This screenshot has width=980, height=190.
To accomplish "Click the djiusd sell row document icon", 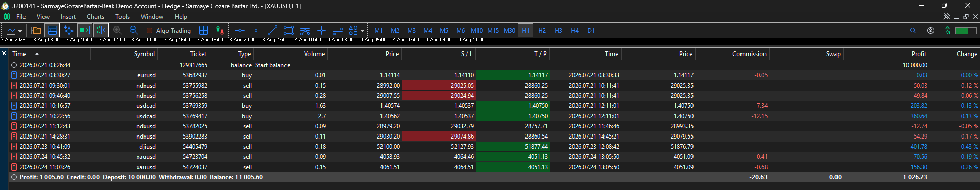I will [x=14, y=147].
